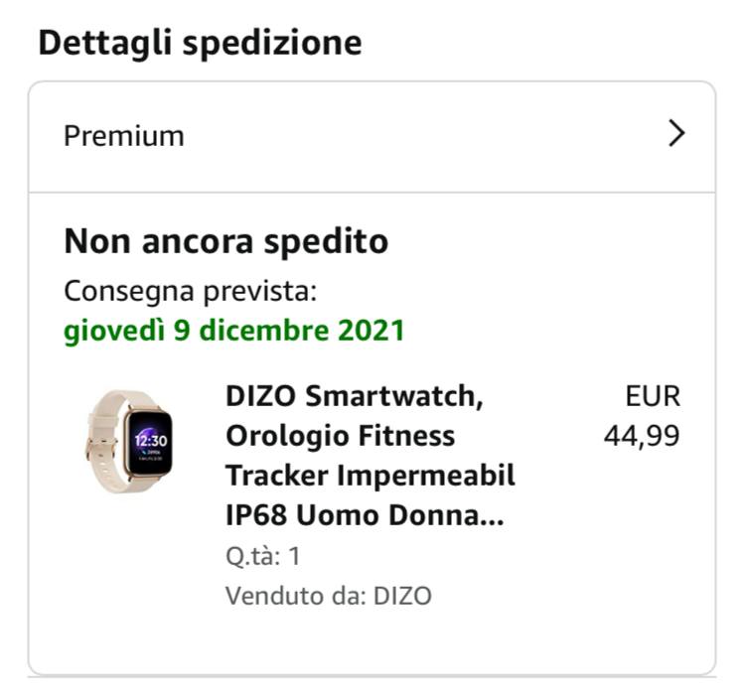The height and width of the screenshot is (700, 744).
Task: Select the 'Tracker Impermeabil' title line
Action: pyautogui.click(x=370, y=476)
